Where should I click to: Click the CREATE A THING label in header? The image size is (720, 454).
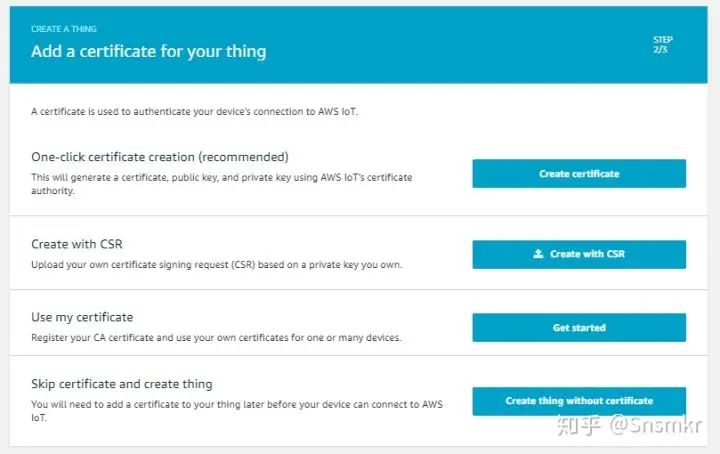[64, 29]
